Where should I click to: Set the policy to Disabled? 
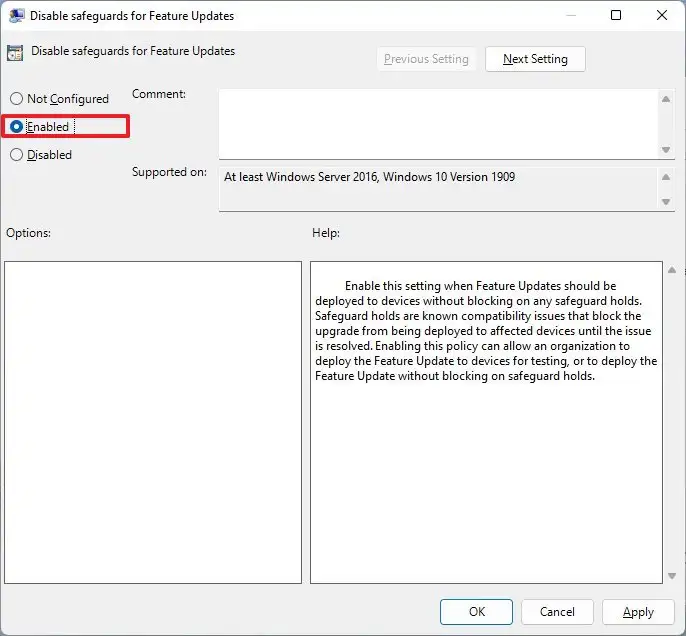16,155
